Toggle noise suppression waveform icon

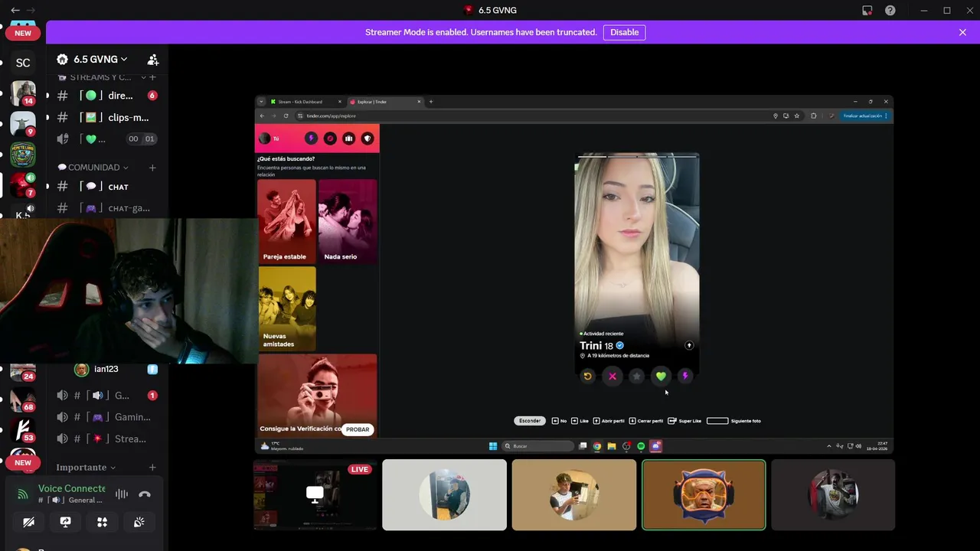pyautogui.click(x=121, y=494)
